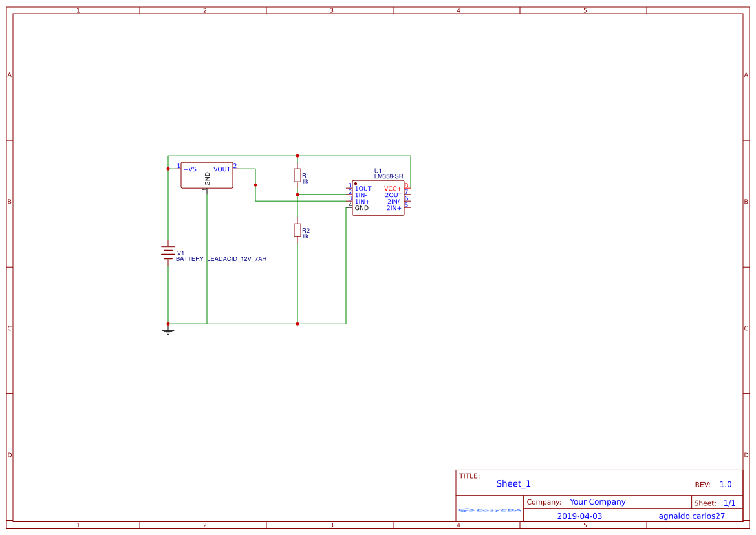
Task: Select the voltage regulator +VS/VOUT block
Action: click(x=207, y=175)
